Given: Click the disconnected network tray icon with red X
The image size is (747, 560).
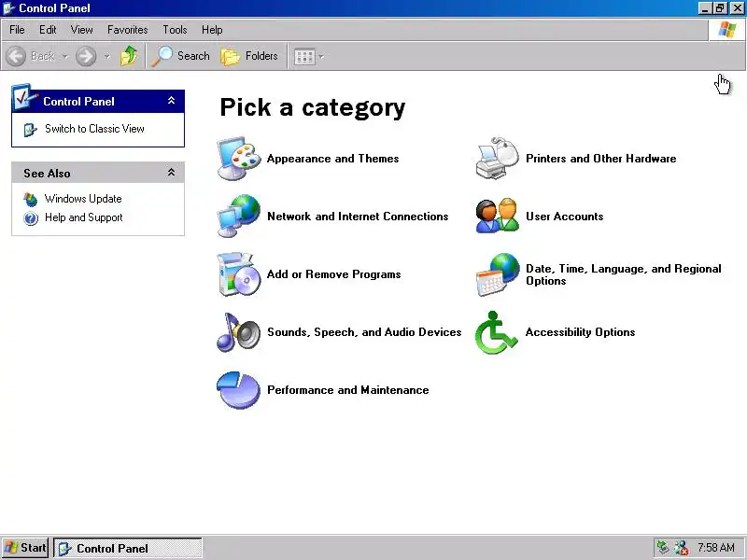Looking at the screenshot, I should (x=682, y=548).
